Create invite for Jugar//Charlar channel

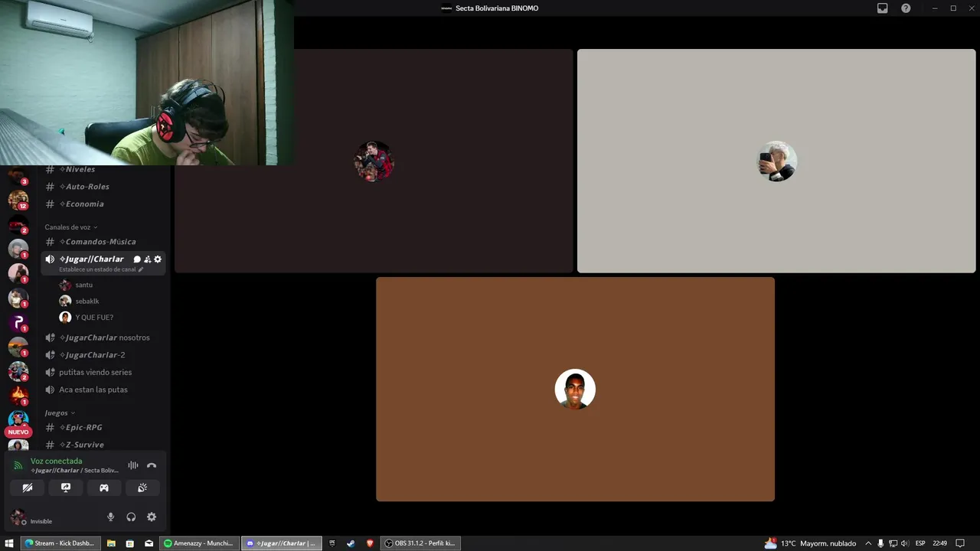148,259
